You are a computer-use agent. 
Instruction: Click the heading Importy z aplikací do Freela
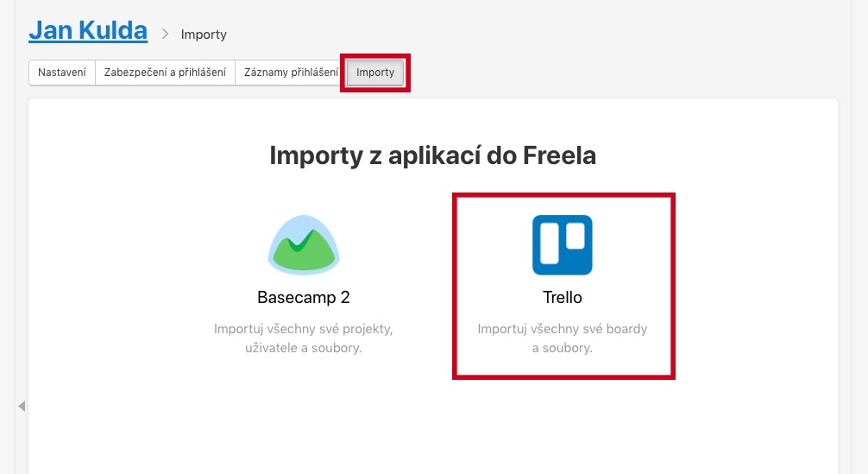click(x=433, y=155)
